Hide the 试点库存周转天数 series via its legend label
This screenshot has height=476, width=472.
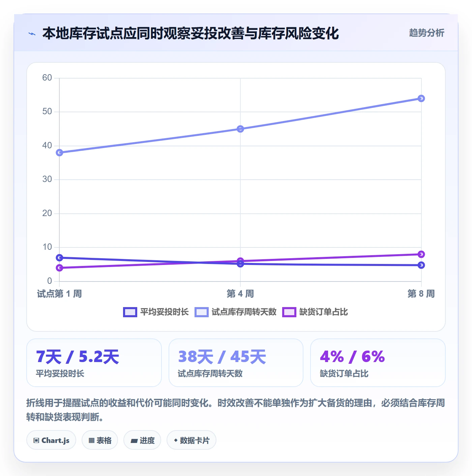point(244,312)
